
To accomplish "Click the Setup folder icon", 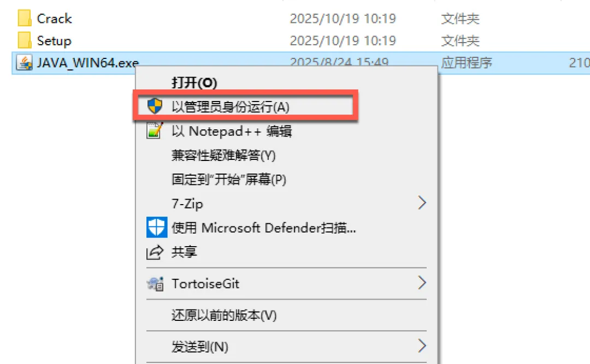I will pos(25,40).
